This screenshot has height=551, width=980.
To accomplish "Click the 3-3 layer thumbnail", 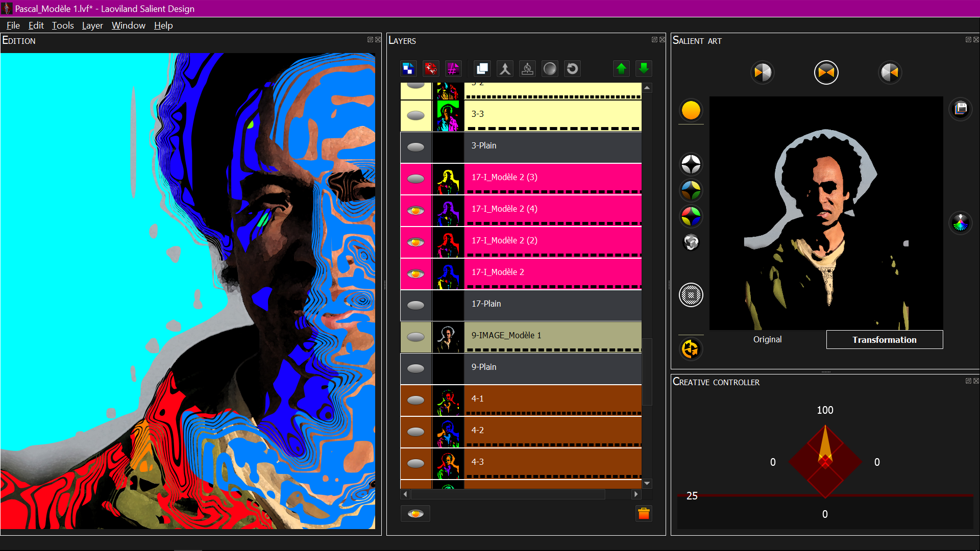I will click(448, 115).
